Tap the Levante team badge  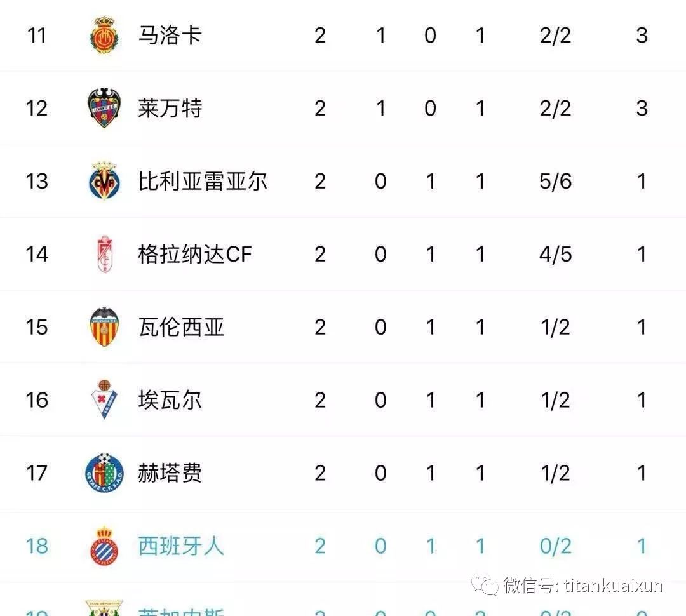104,108
